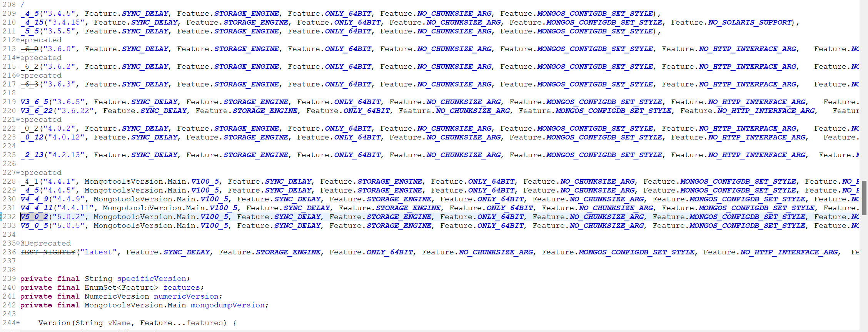Click ONLY_64BIT on the "5.0.5" line
Screen dimensions: 868x332
tap(500, 226)
